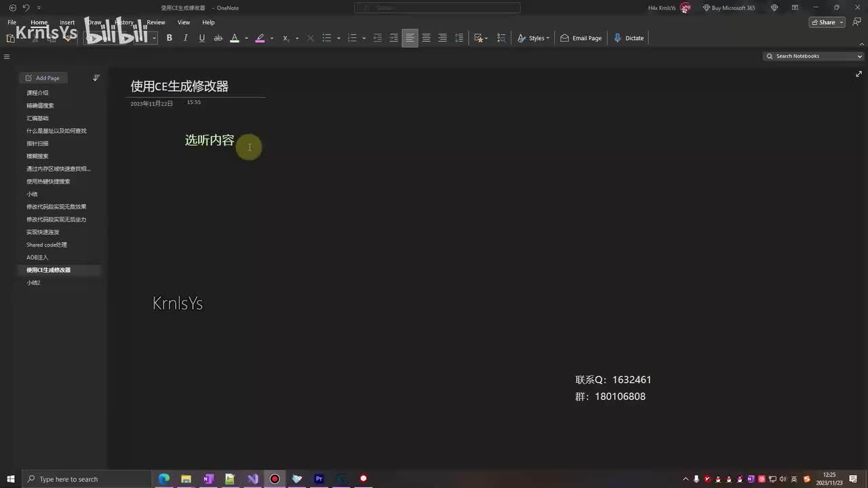Expand page to full view
868x488 pixels.
pyautogui.click(x=859, y=74)
